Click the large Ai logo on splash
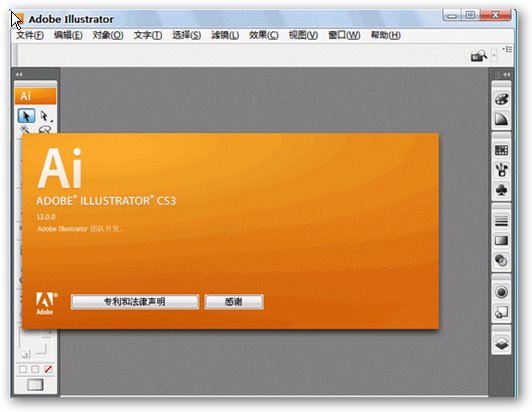The height and width of the screenshot is (412, 532). [x=60, y=168]
